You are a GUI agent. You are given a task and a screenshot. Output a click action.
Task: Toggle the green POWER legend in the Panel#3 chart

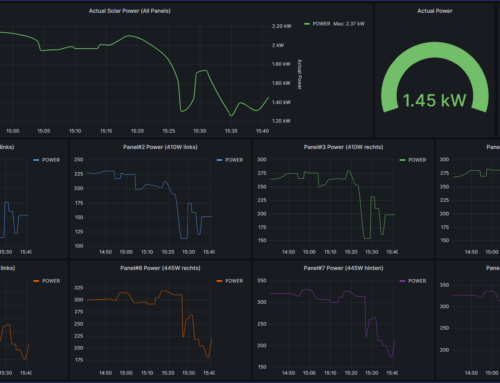413,160
